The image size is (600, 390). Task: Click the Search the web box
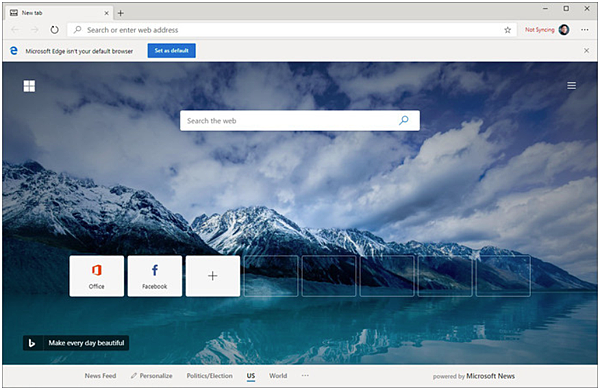[300, 121]
